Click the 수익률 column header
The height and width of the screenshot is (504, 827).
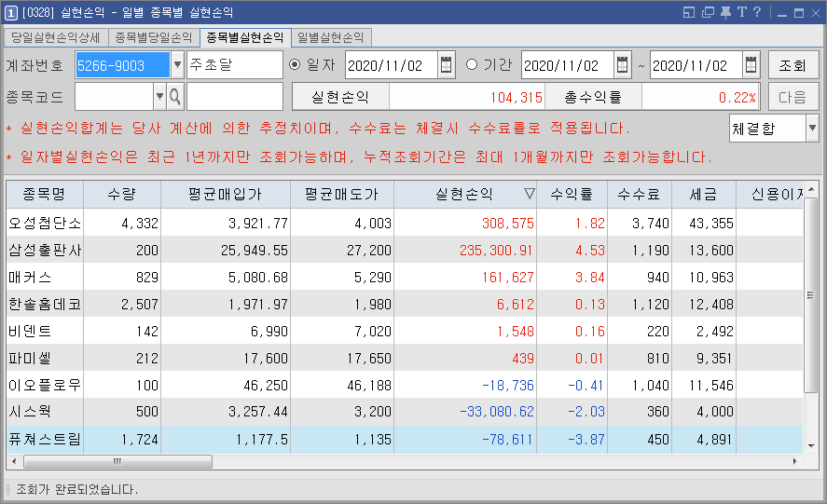coord(572,195)
